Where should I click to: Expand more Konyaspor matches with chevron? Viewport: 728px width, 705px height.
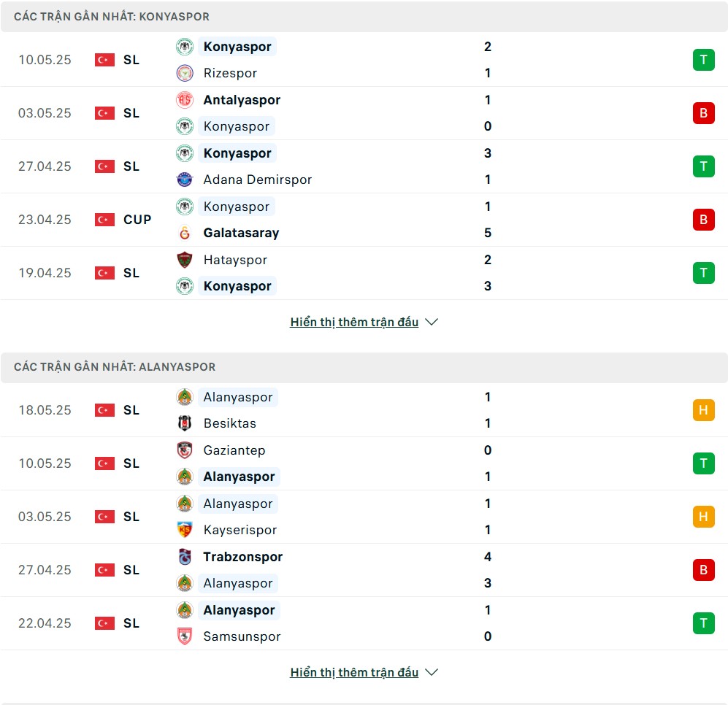pos(432,322)
